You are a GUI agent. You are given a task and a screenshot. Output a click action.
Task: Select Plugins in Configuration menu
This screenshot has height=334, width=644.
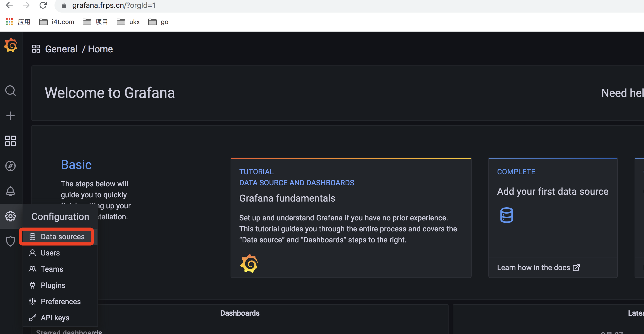pos(60,285)
